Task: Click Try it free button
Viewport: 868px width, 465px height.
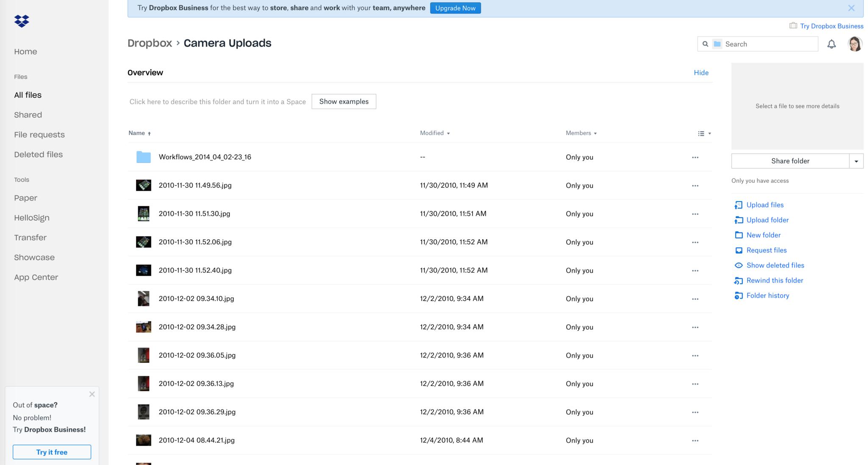Action: pos(52,452)
